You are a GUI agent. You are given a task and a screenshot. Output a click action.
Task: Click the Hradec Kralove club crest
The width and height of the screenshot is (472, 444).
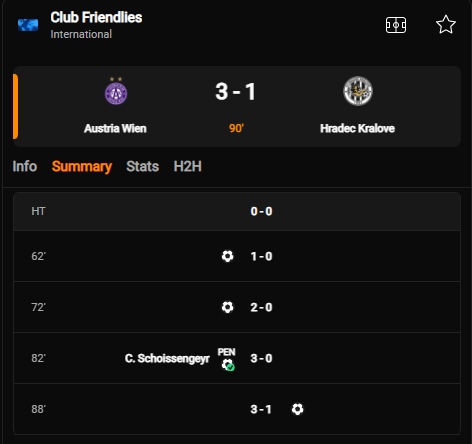tap(358, 91)
